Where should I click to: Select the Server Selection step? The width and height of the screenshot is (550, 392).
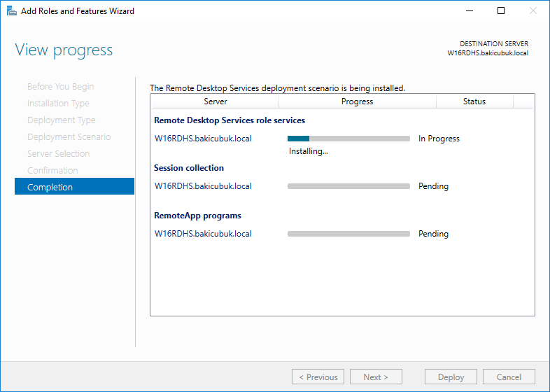click(x=59, y=154)
